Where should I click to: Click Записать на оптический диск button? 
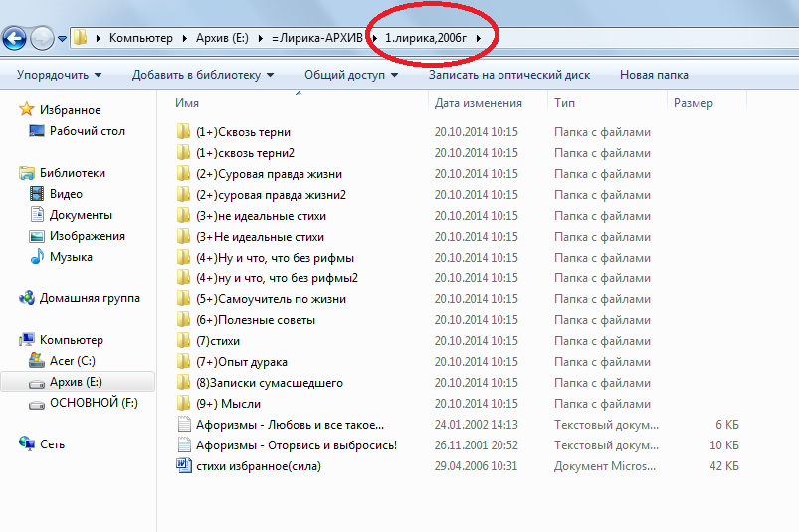click(508, 75)
